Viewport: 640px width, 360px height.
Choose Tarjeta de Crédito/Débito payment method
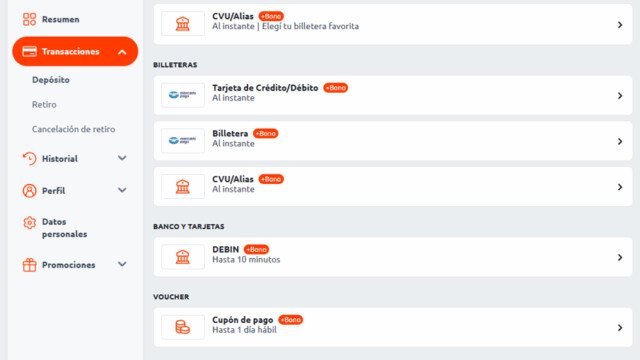[x=393, y=95]
